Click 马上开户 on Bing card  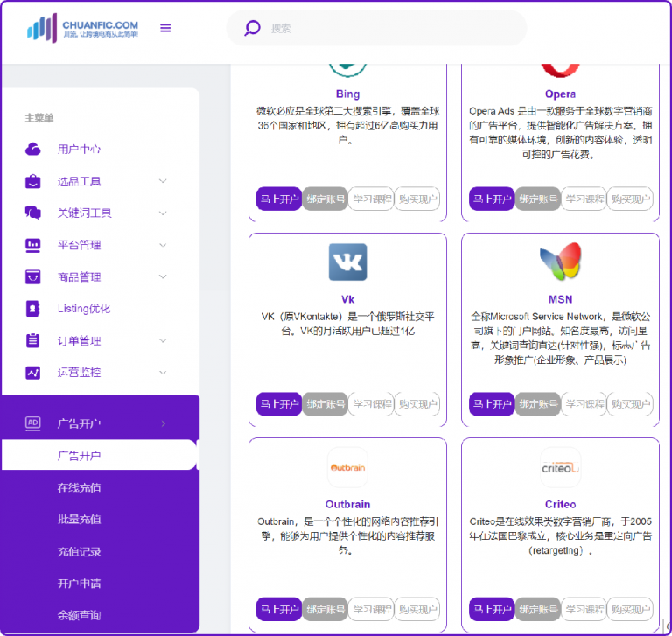pyautogui.click(x=279, y=199)
